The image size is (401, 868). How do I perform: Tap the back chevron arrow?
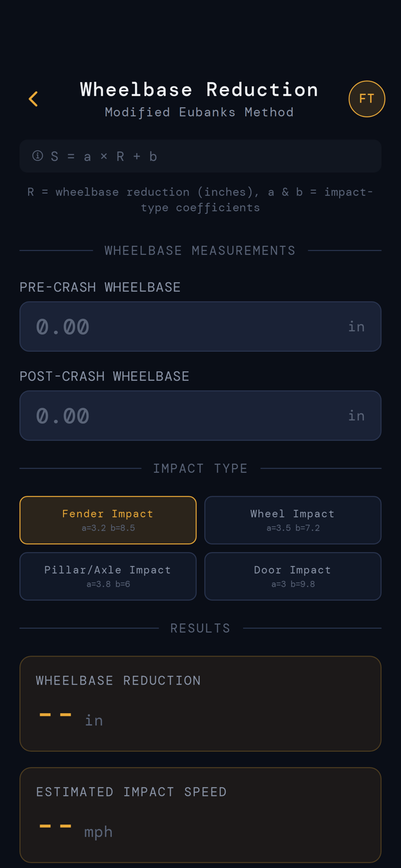click(x=33, y=99)
